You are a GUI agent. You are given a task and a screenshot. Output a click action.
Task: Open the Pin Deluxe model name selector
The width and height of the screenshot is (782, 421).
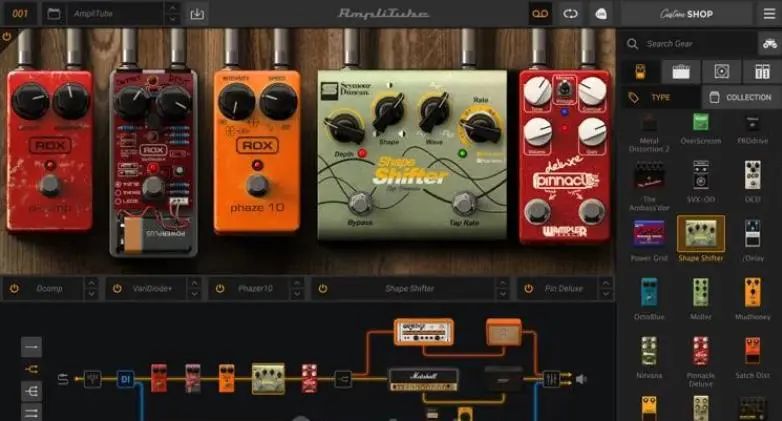564,288
